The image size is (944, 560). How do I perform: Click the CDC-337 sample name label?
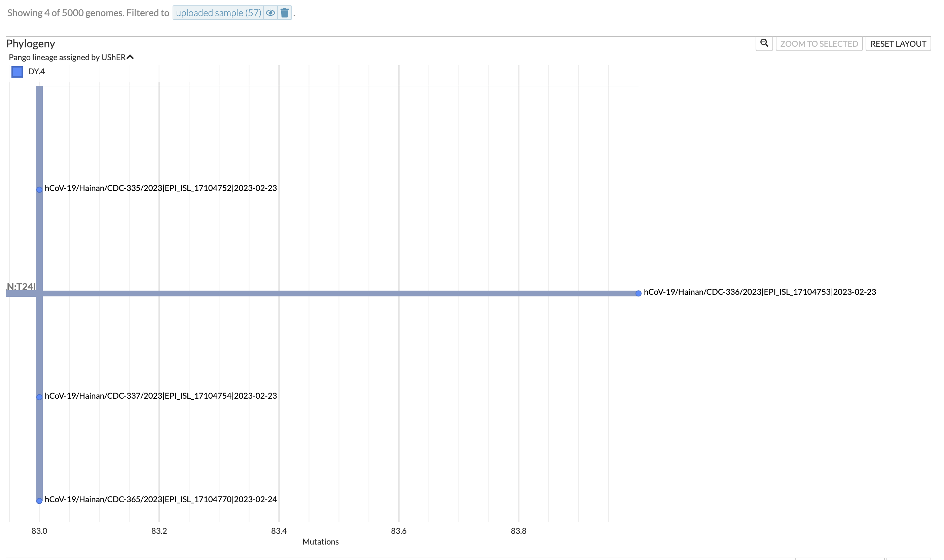(160, 396)
